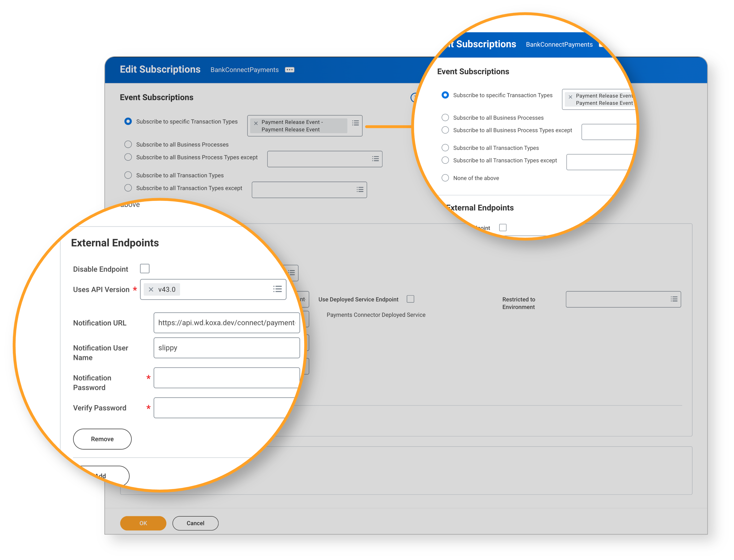The image size is (734, 560).
Task: Open prompt list for Business Process Types except
Action: click(x=375, y=159)
